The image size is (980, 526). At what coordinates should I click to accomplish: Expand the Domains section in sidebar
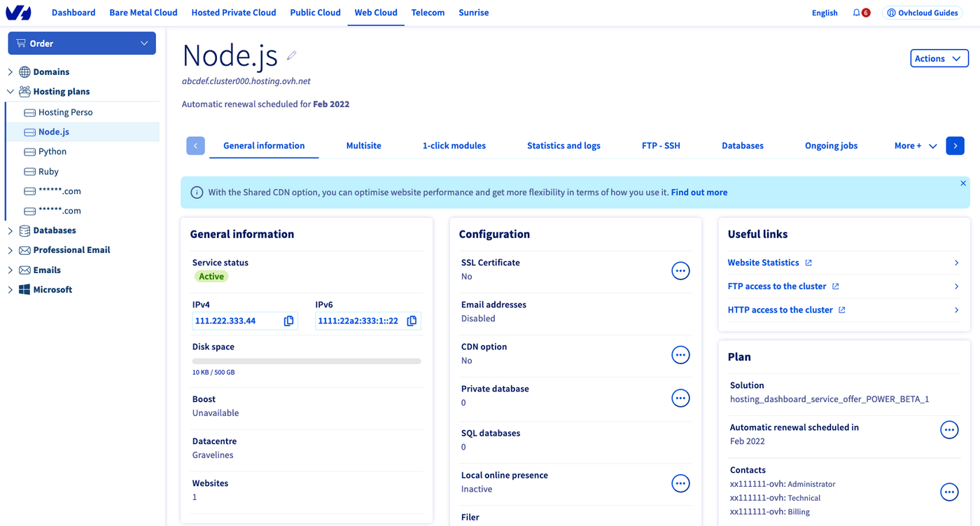(x=10, y=71)
